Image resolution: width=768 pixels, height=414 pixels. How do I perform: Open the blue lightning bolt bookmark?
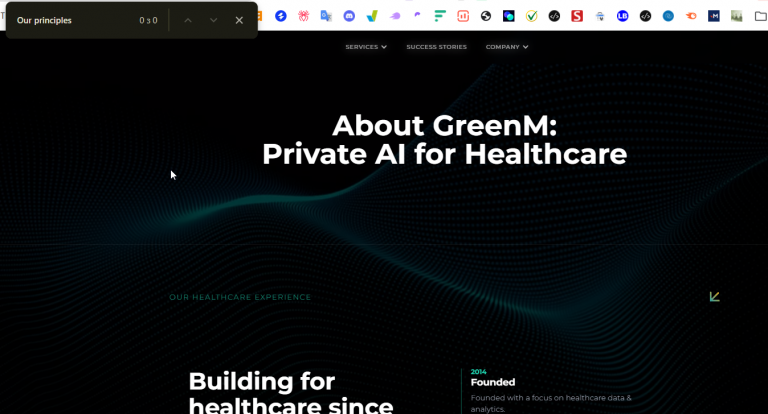click(x=281, y=16)
